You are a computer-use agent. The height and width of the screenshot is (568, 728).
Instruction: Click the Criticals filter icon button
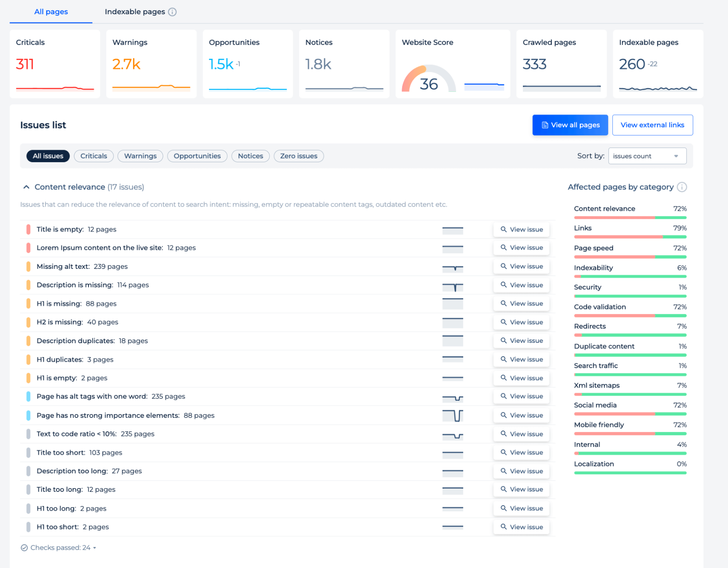tap(94, 156)
